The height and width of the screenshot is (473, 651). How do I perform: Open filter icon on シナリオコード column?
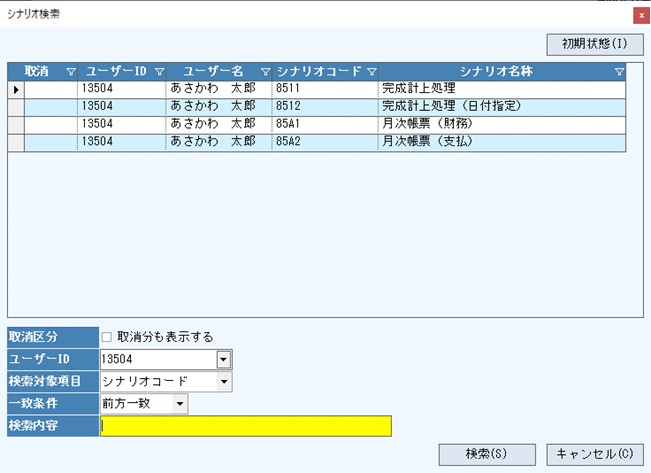(371, 72)
